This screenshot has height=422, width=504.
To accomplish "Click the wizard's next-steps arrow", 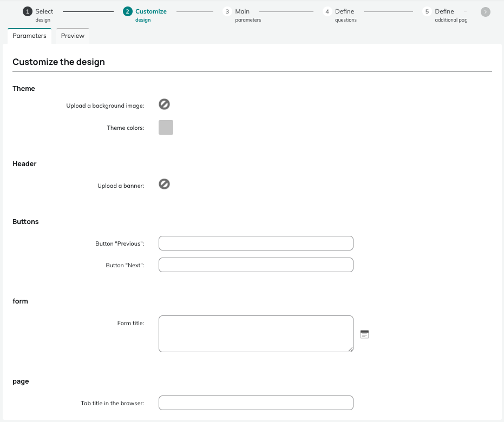I will point(486,12).
